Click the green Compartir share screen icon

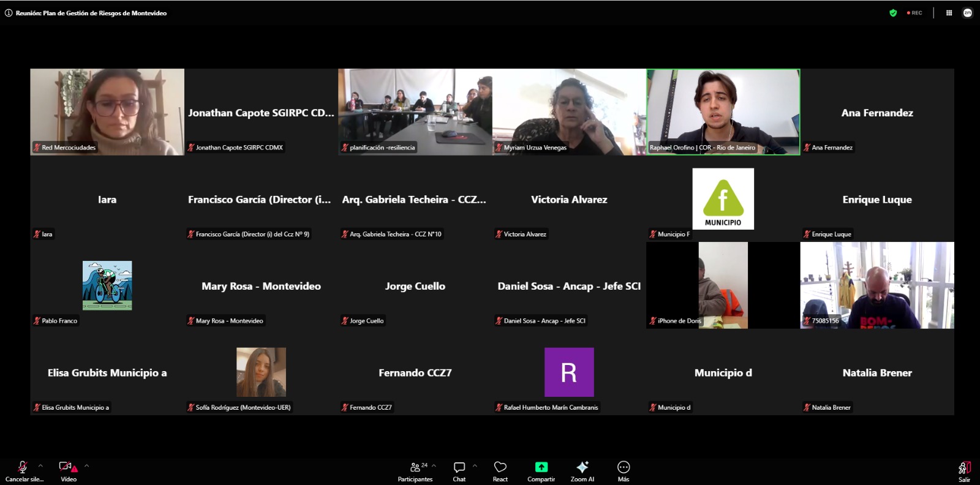click(541, 467)
